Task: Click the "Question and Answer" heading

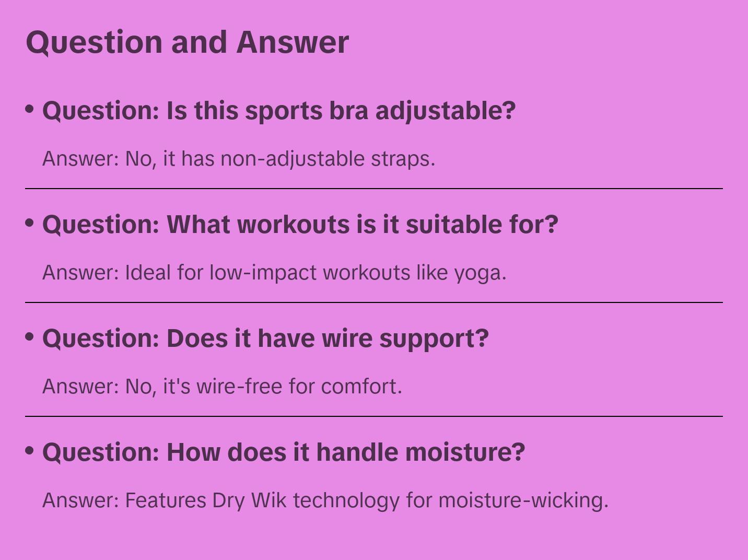Action: coord(187,42)
